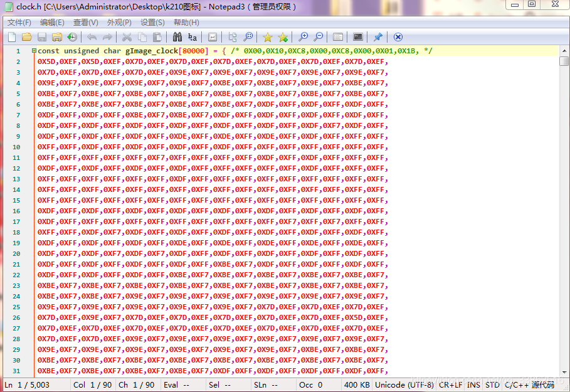Open file history with clock icon
570x392 pixels.
pos(72,37)
